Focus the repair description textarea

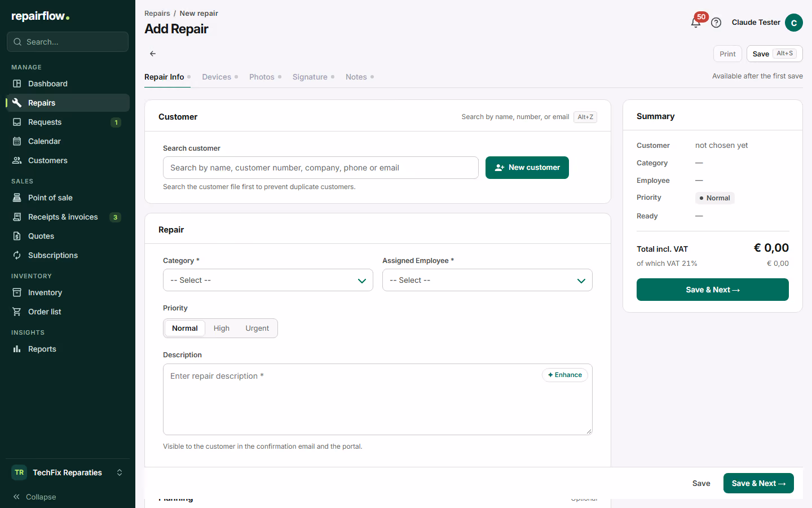pos(378,399)
